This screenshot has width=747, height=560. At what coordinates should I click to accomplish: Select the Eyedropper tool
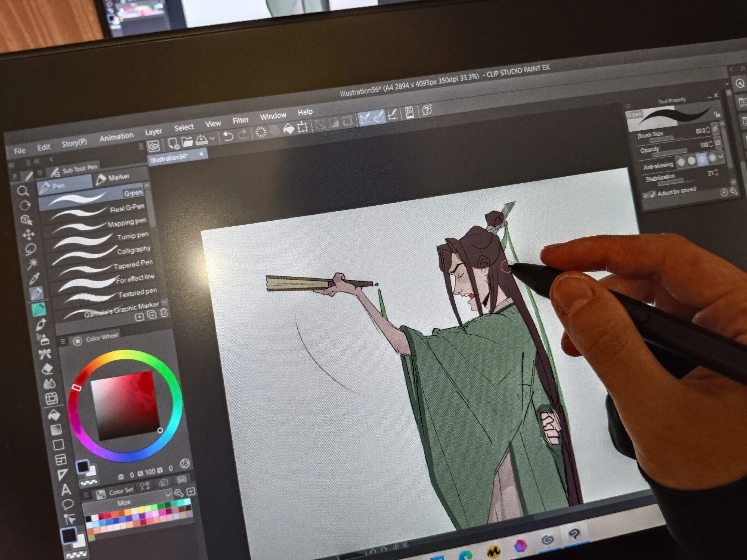tap(34, 278)
